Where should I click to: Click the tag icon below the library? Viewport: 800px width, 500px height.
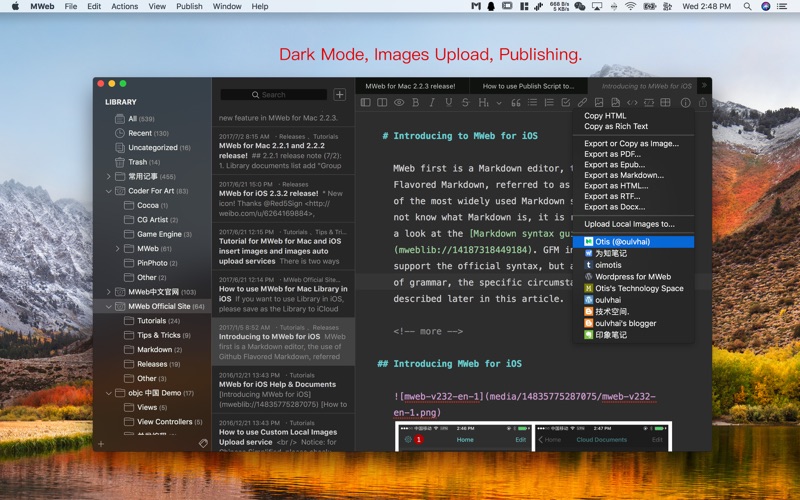pos(203,443)
